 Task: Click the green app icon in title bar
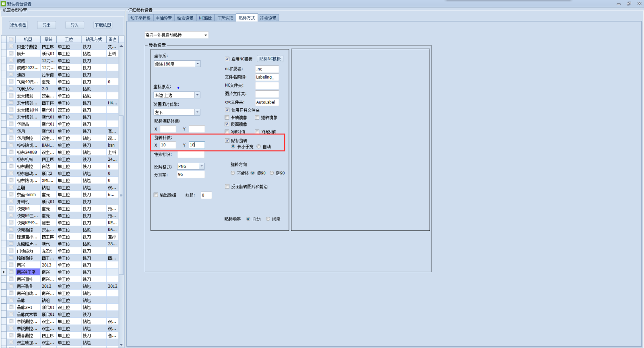pyautogui.click(x=3, y=4)
